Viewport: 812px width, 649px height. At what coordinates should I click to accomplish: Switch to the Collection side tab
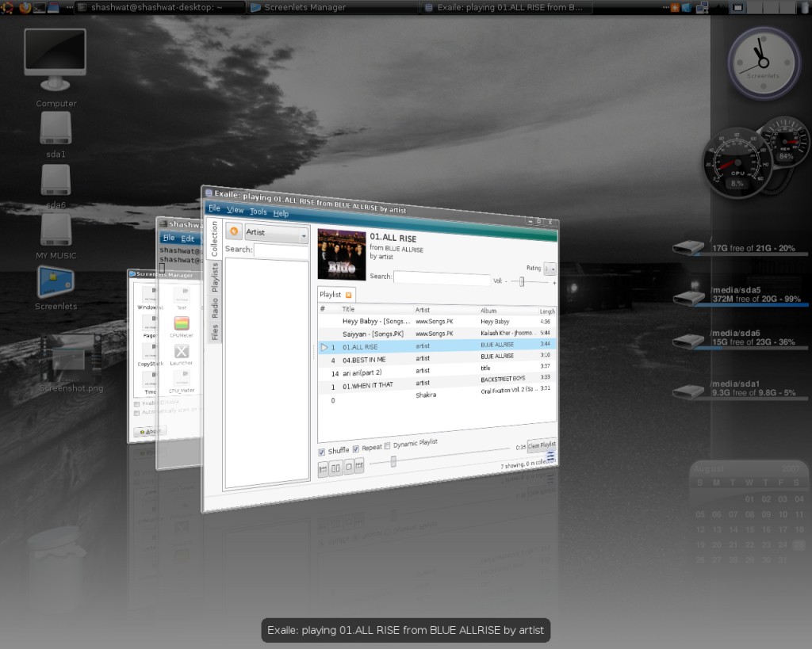(x=214, y=239)
